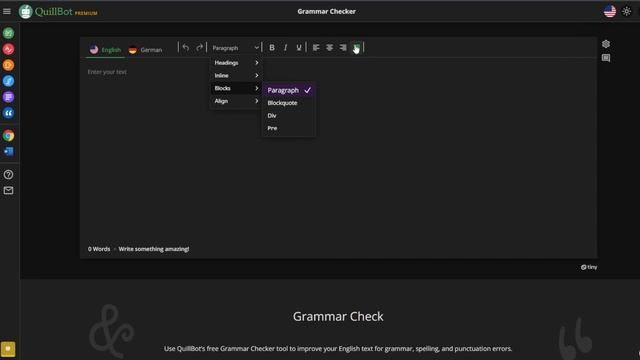Open the Paragraph format dropdown

[x=236, y=48]
